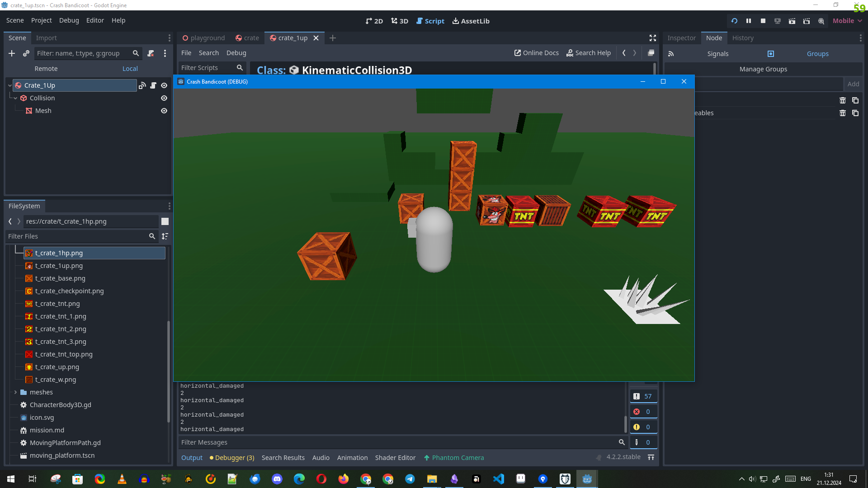868x488 pixels.
Task: Click Manage Groups button
Action: tap(763, 69)
